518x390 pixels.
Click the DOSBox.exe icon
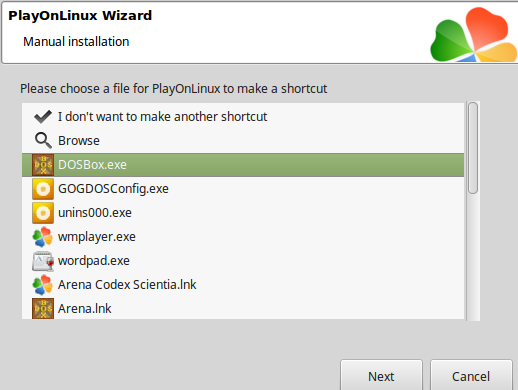pos(43,165)
